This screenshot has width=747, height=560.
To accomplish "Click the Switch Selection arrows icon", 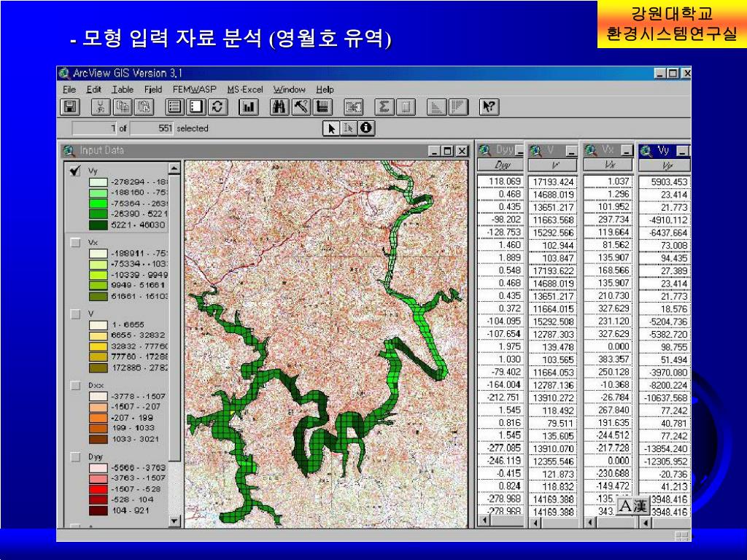I will 217,106.
